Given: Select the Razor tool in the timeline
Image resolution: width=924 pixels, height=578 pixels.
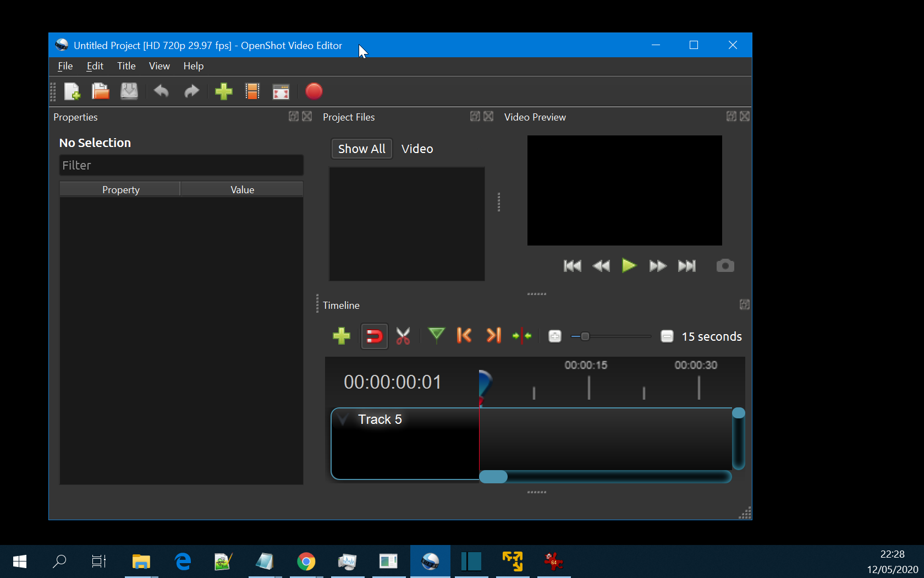Looking at the screenshot, I should point(403,336).
